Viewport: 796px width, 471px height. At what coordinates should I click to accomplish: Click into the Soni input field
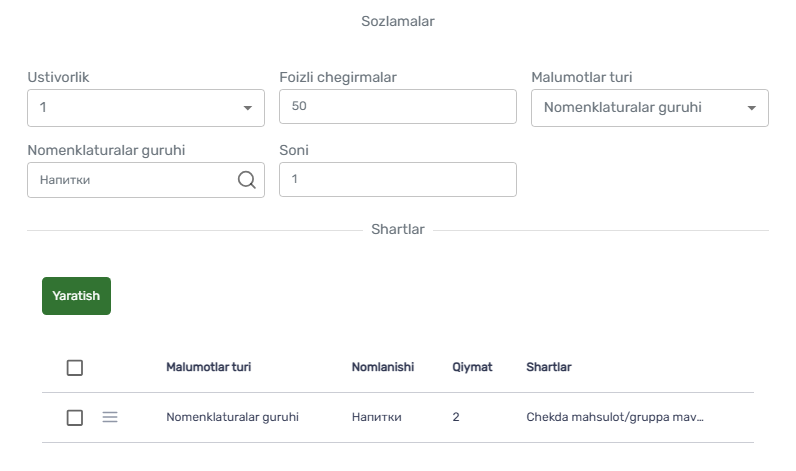click(397, 180)
